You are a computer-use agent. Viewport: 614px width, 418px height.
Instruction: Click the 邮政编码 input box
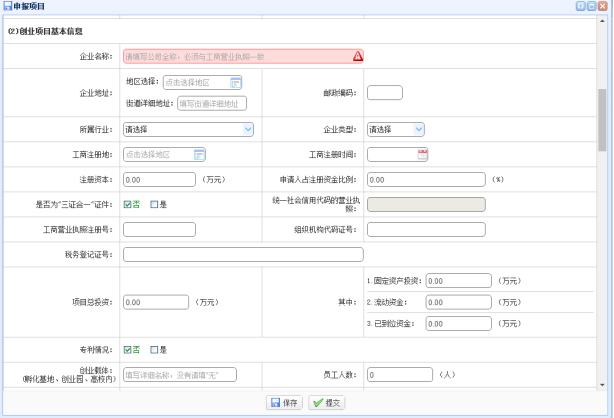coord(385,93)
